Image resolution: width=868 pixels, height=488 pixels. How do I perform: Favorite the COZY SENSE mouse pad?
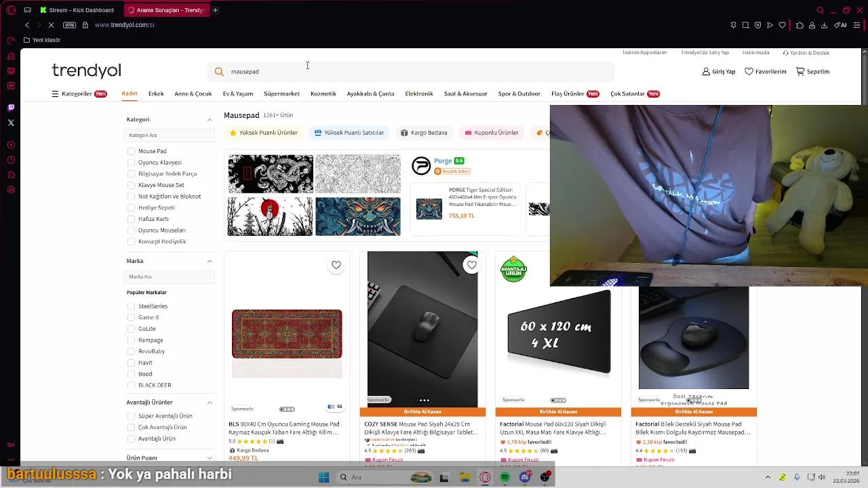click(472, 265)
